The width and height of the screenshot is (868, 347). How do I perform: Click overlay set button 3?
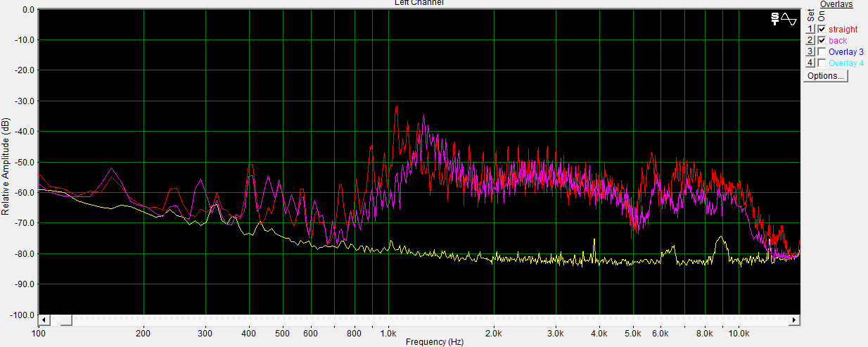coord(810,51)
